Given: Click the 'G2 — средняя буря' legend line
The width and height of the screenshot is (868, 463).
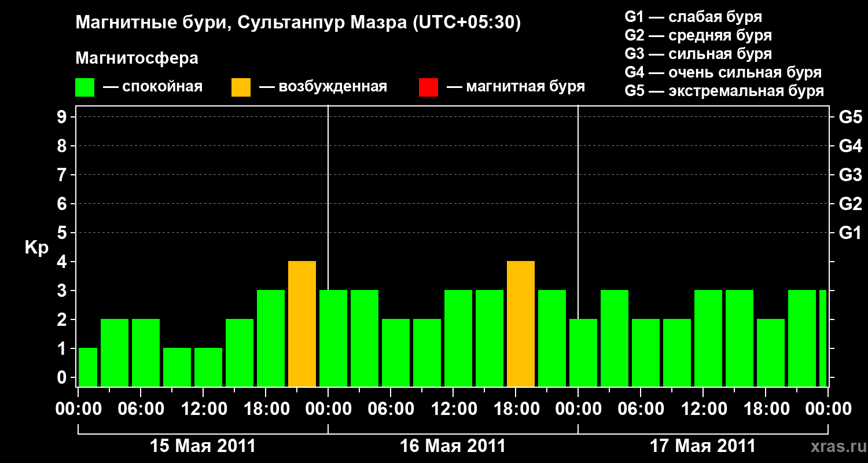Looking at the screenshot, I should [698, 35].
